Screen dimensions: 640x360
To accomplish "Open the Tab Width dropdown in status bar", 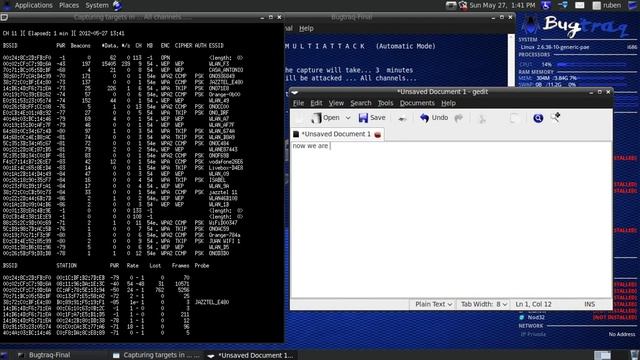I will click(484, 304).
